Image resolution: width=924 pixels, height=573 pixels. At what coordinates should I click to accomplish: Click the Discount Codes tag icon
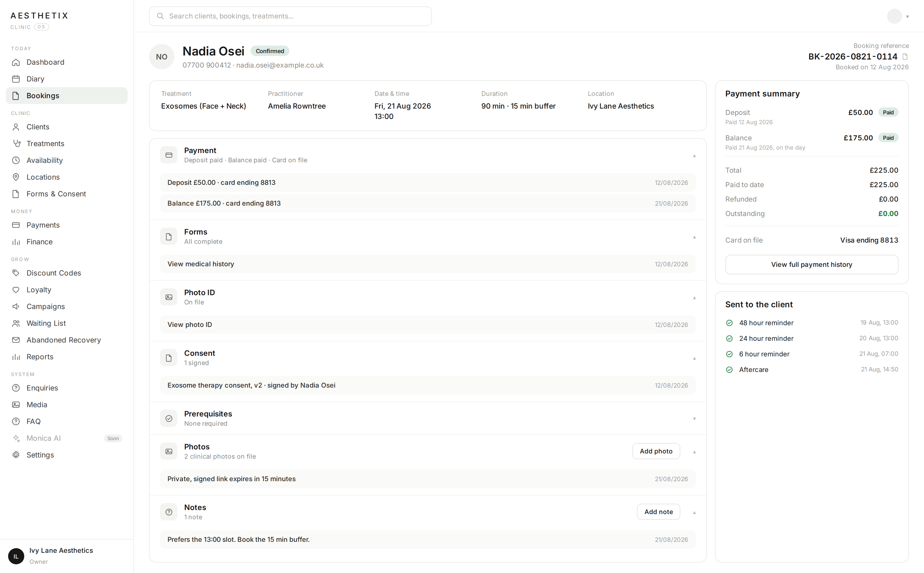16,273
